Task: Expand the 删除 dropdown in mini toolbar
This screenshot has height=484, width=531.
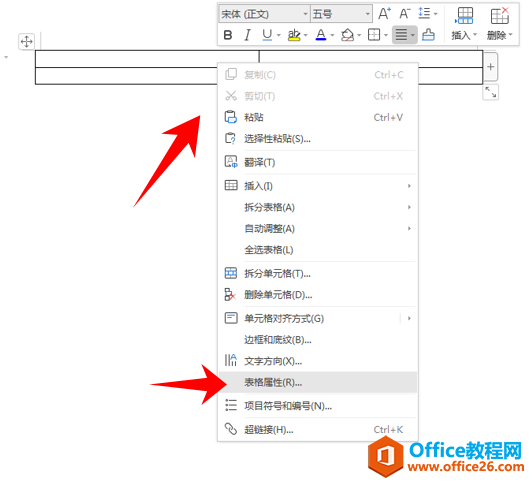Action: [510, 35]
